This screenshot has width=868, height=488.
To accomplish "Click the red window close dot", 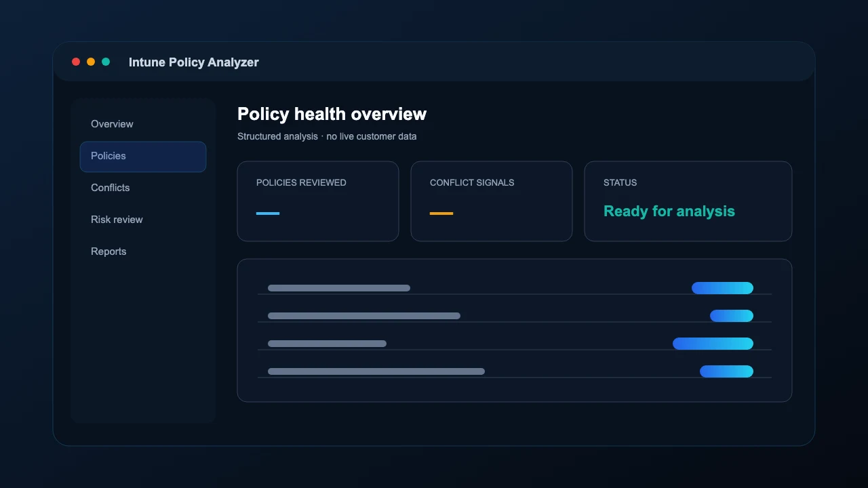I will coord(76,62).
